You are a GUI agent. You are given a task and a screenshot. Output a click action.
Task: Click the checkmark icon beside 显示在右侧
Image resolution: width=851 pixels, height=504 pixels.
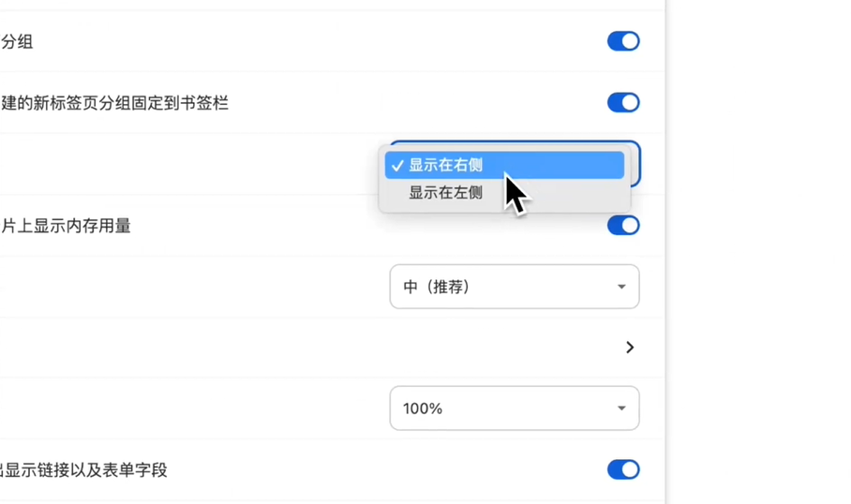click(x=397, y=166)
